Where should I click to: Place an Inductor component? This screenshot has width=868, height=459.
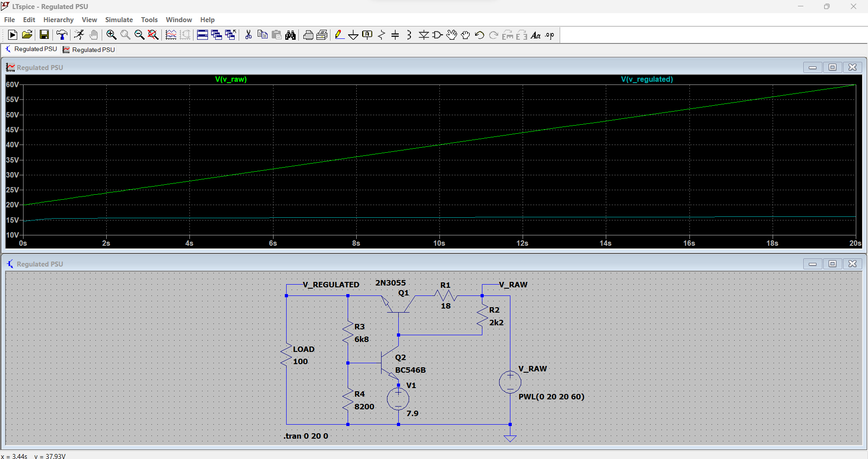[409, 35]
